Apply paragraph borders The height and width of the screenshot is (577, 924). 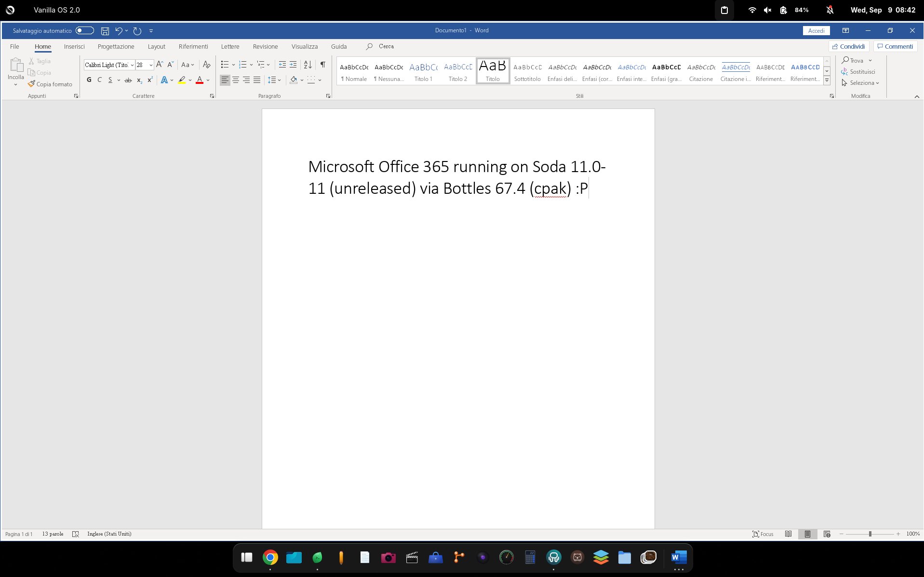click(x=311, y=80)
